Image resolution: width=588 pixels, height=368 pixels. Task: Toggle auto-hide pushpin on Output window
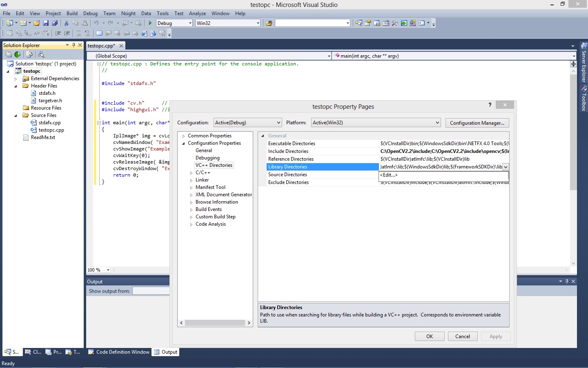tap(567, 281)
